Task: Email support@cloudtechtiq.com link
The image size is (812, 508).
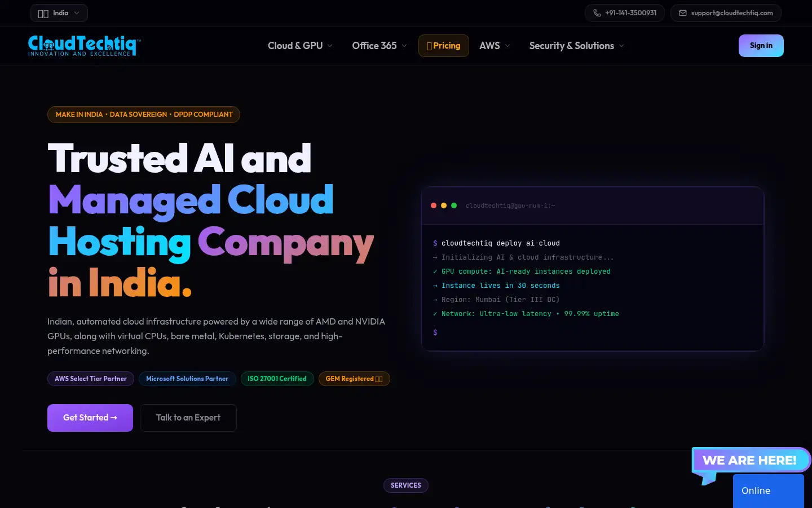Action: pos(726,13)
